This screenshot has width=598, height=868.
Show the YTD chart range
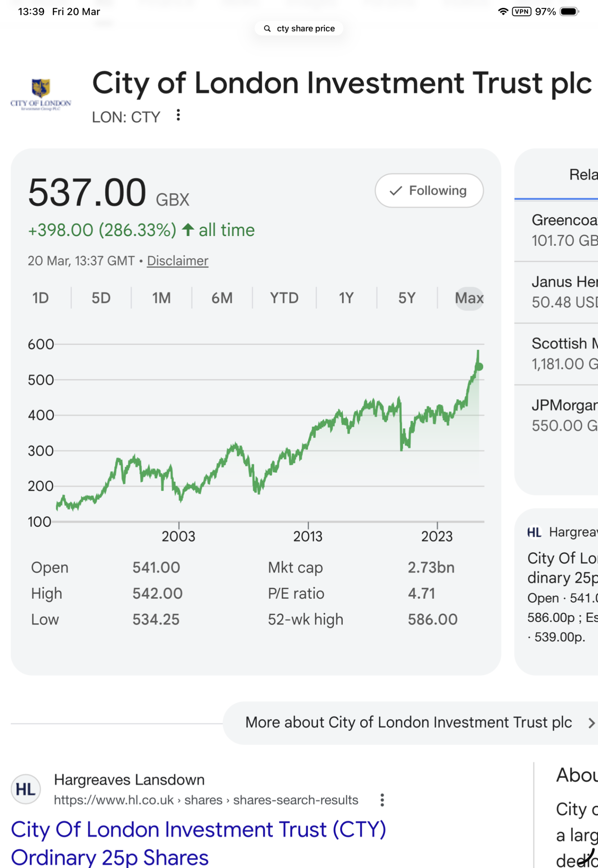pyautogui.click(x=284, y=298)
